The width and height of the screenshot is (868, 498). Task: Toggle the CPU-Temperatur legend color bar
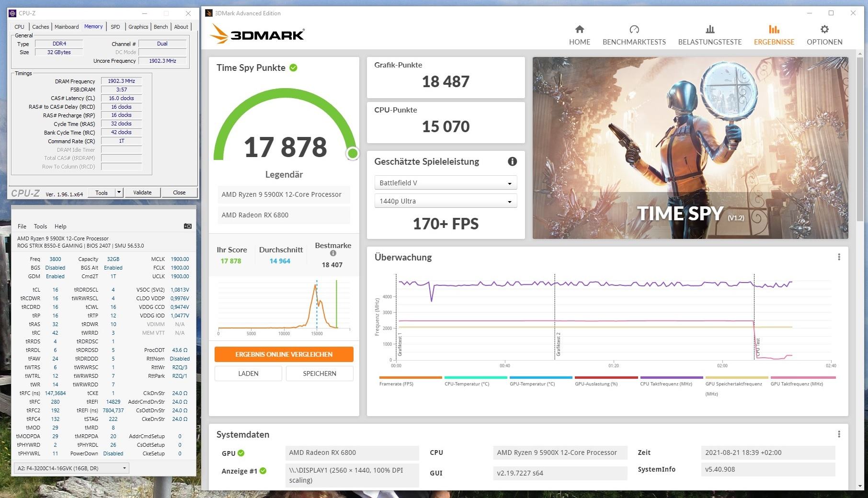(x=476, y=377)
